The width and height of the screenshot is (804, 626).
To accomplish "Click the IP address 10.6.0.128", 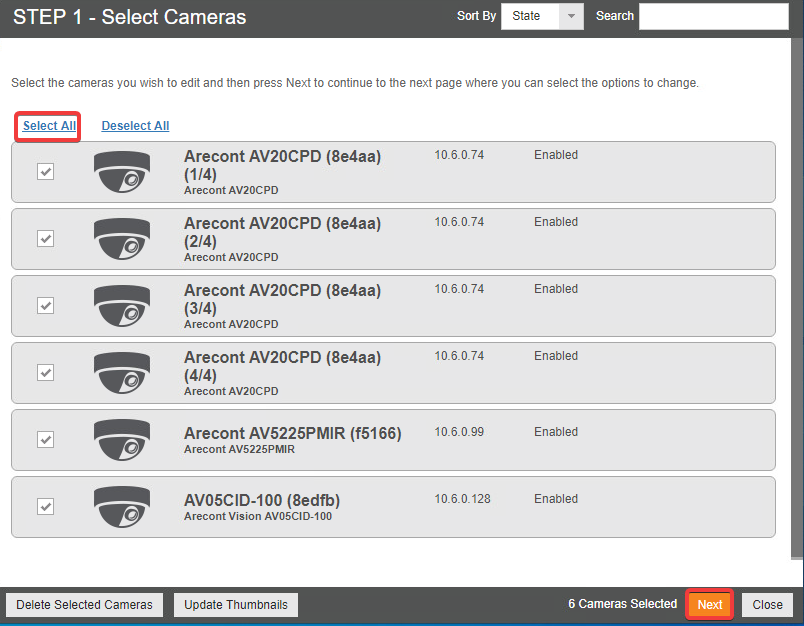I will [x=463, y=499].
